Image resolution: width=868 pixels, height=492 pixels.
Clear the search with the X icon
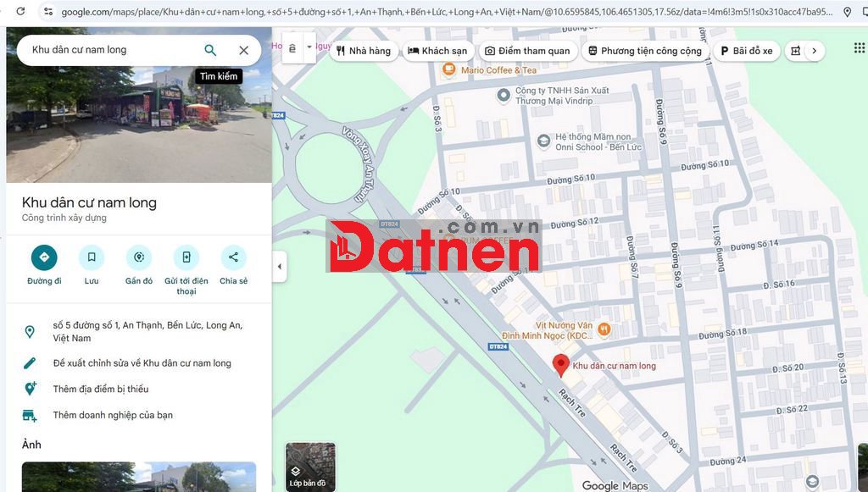pos(244,50)
